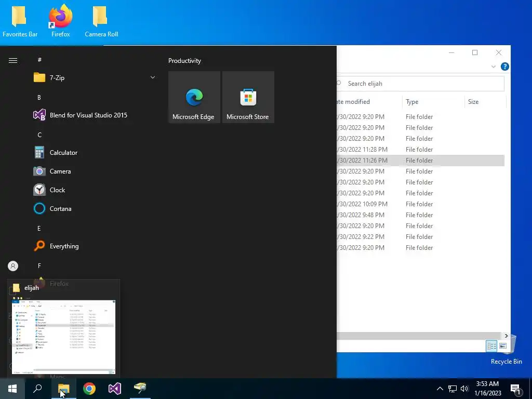Sort by Date modified column header
532x399 pixels.
(x=369, y=102)
